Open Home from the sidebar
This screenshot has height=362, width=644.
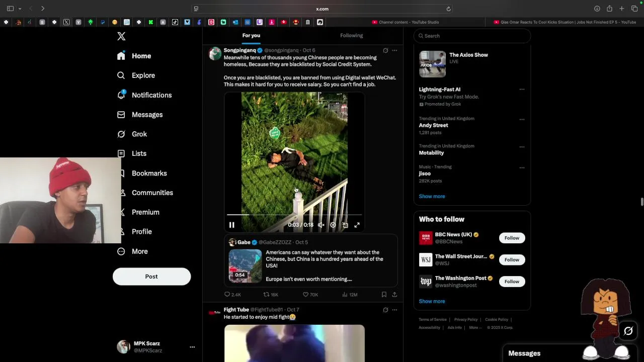tap(134, 56)
